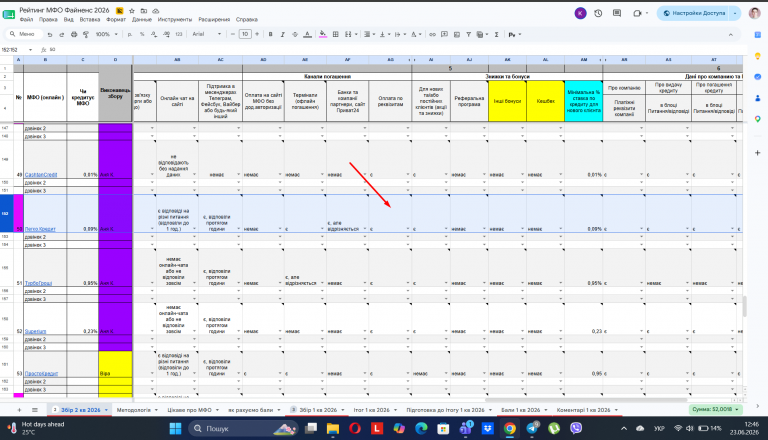This screenshot has height=440, width=768.
Task: Open the ТурбоГроші link
Action: click(38, 283)
